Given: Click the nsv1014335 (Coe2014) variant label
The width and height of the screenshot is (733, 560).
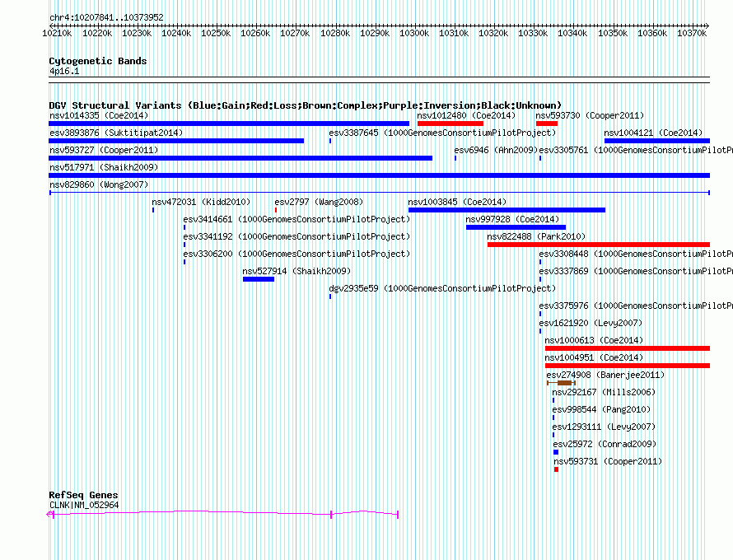Looking at the screenshot, I should [x=99, y=115].
